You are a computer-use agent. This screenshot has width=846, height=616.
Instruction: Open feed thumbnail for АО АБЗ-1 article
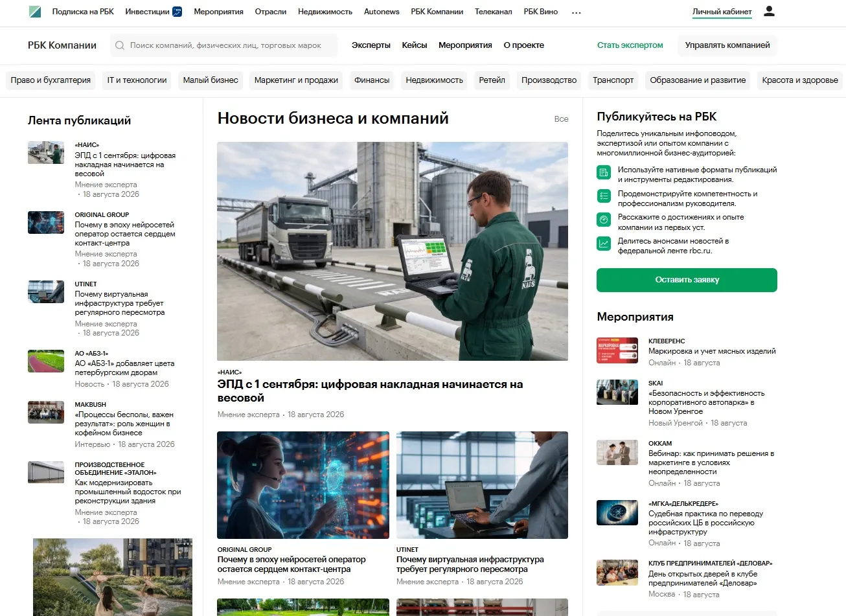[46, 361]
